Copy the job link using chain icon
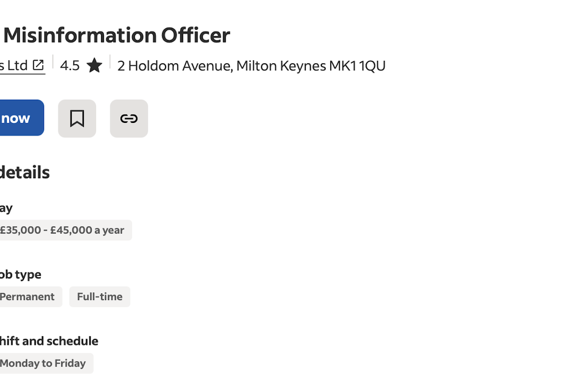The image size is (588, 392). click(129, 119)
